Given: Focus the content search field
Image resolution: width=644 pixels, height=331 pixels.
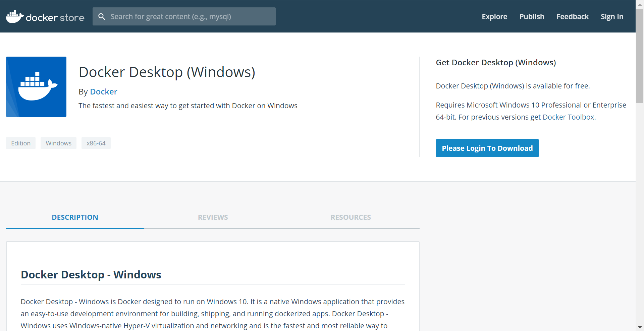Looking at the screenshot, I should (x=184, y=16).
